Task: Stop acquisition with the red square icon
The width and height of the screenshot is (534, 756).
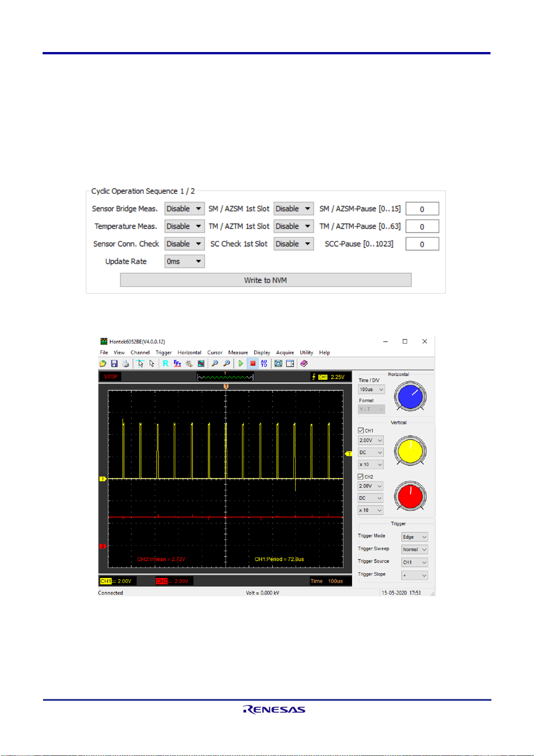Action: (x=252, y=363)
